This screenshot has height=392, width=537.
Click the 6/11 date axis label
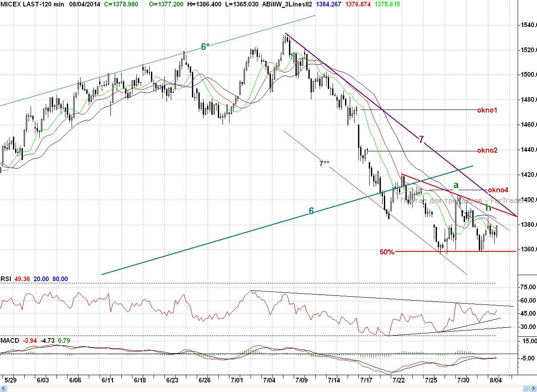point(107,380)
